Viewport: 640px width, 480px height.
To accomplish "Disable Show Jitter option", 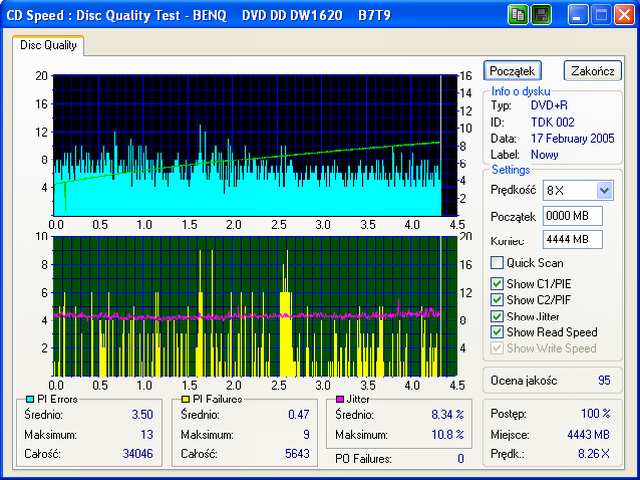I will tap(497, 316).
